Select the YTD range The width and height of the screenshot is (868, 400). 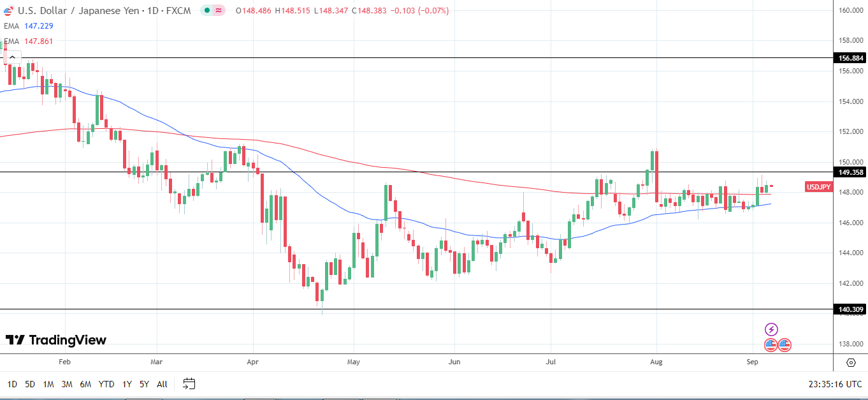click(x=106, y=384)
